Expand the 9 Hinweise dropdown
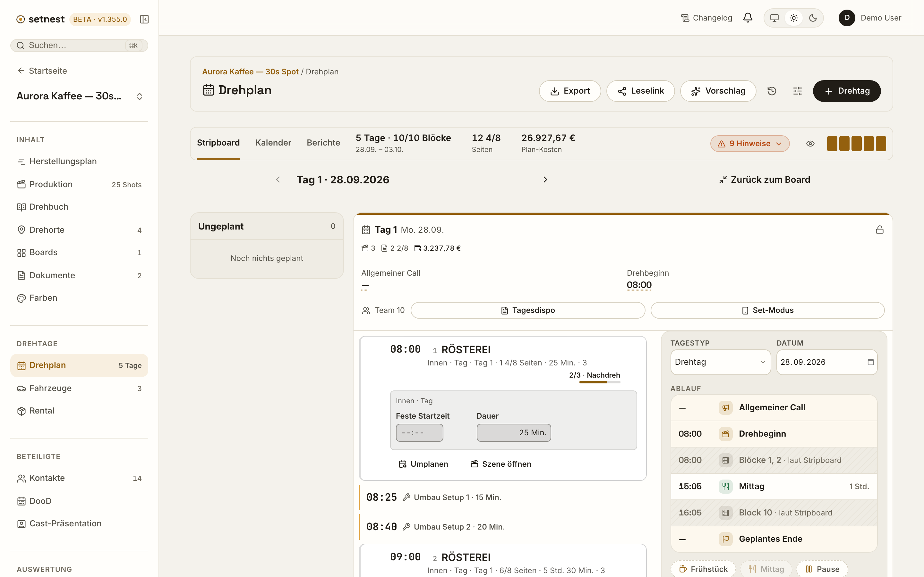The image size is (924, 577). pyautogui.click(x=750, y=144)
